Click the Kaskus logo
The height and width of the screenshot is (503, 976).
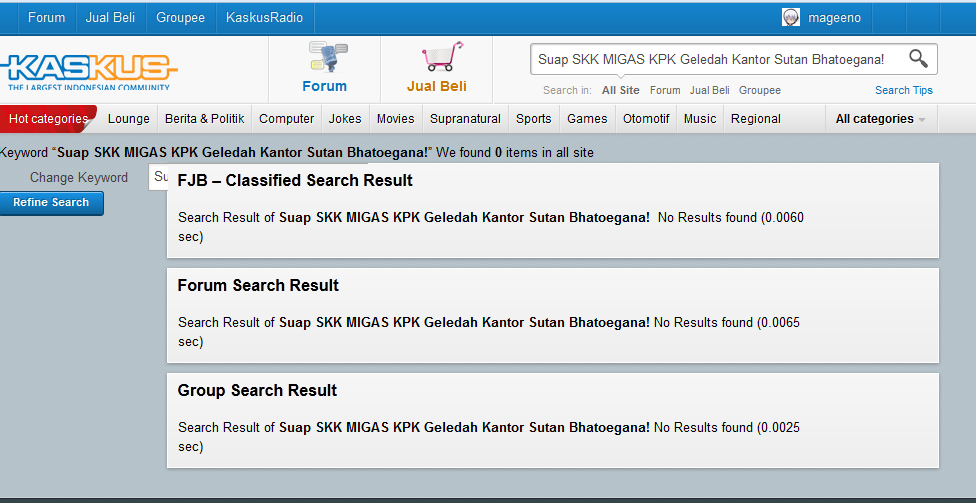(x=88, y=72)
